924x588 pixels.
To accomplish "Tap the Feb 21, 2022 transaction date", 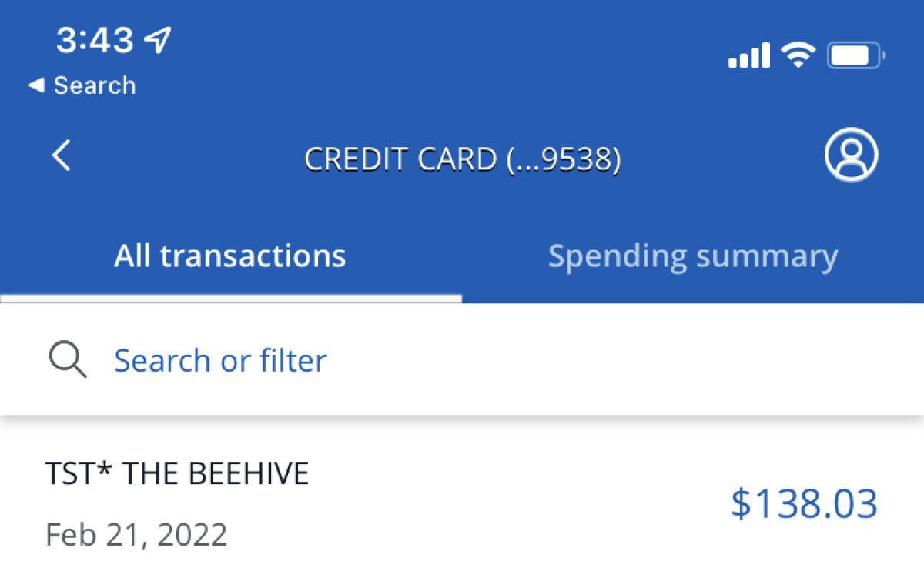I will pos(136,534).
